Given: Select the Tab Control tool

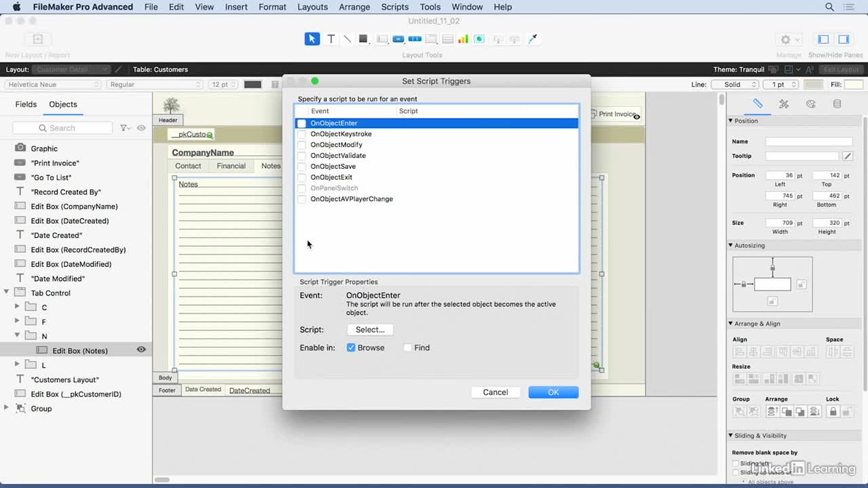Looking at the screenshot, I should tap(431, 39).
